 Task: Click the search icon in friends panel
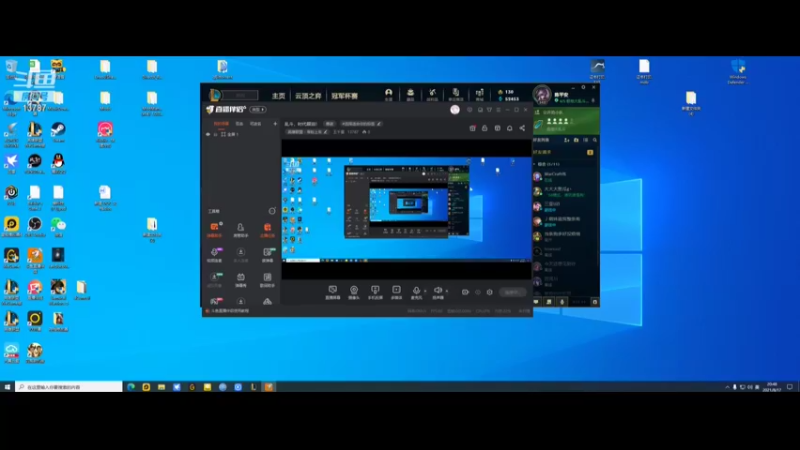click(594, 140)
